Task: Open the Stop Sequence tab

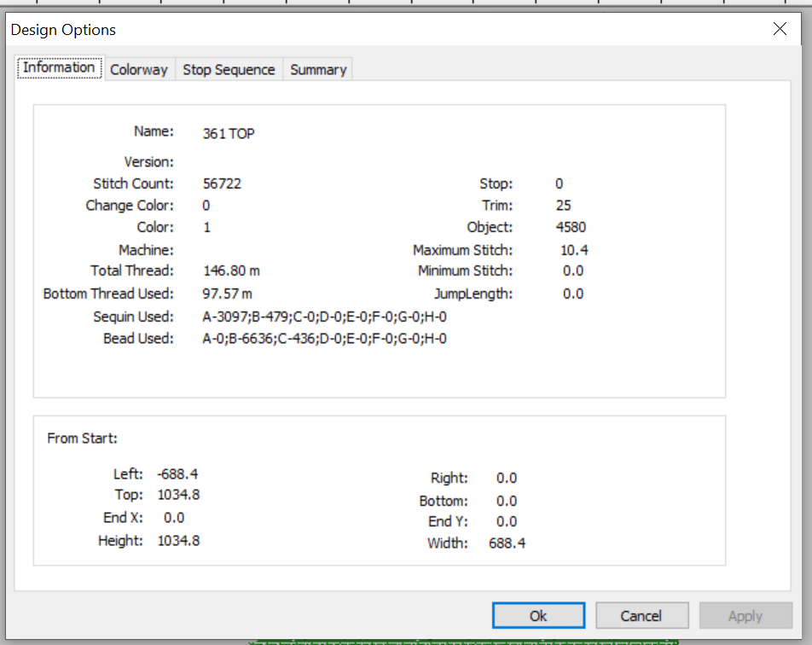Action: 229,70
